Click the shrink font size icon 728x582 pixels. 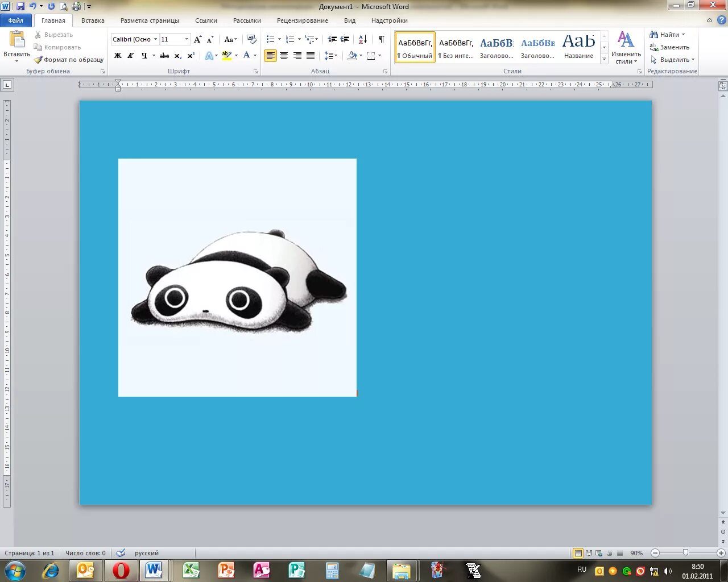210,39
